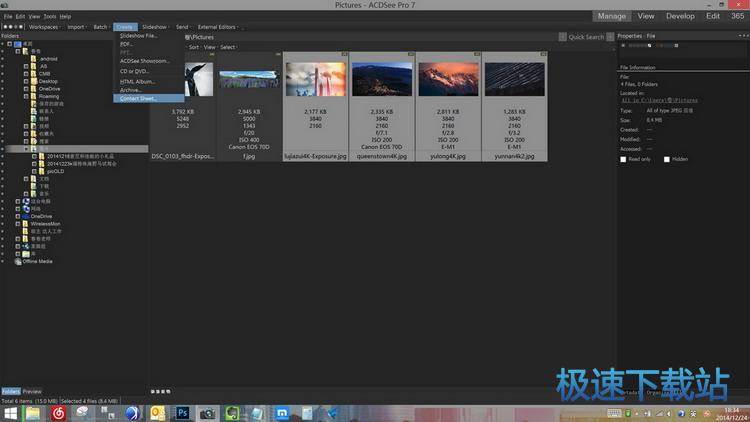Click the .android folder icon
The image size is (750, 422).
click(34, 59)
